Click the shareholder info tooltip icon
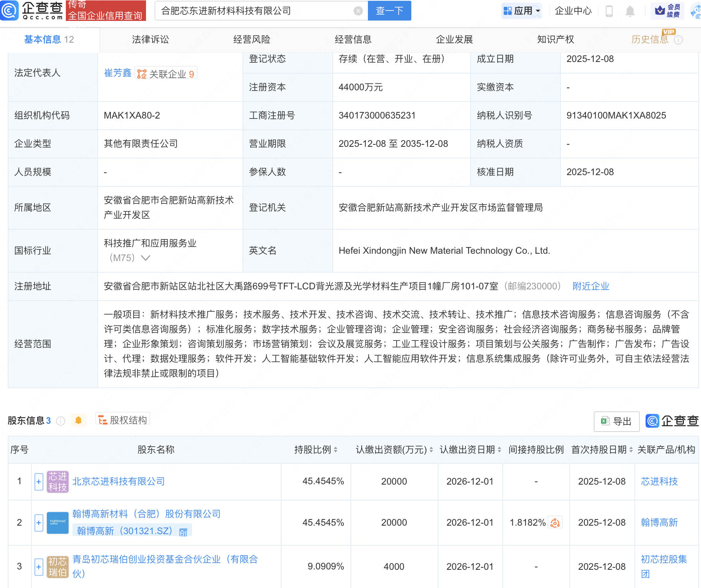701x588 pixels. tap(60, 421)
